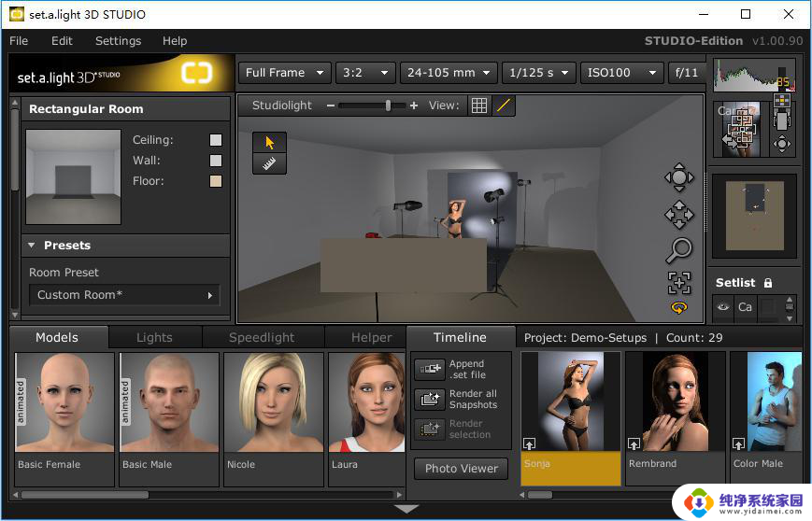Switch to the Speedlight tab
This screenshot has width=812, height=521.
click(262, 337)
